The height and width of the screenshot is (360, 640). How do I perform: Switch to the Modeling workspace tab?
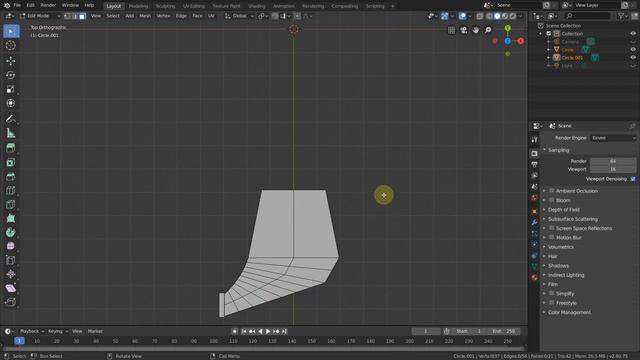pyautogui.click(x=138, y=6)
